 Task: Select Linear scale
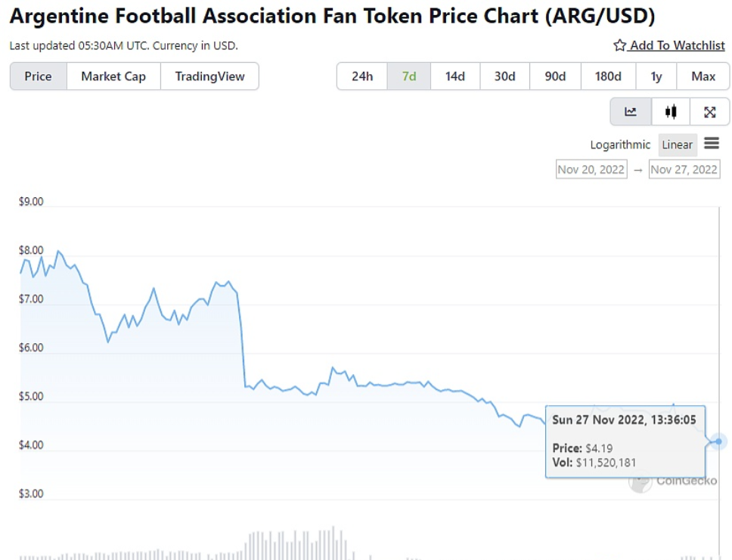click(x=677, y=145)
